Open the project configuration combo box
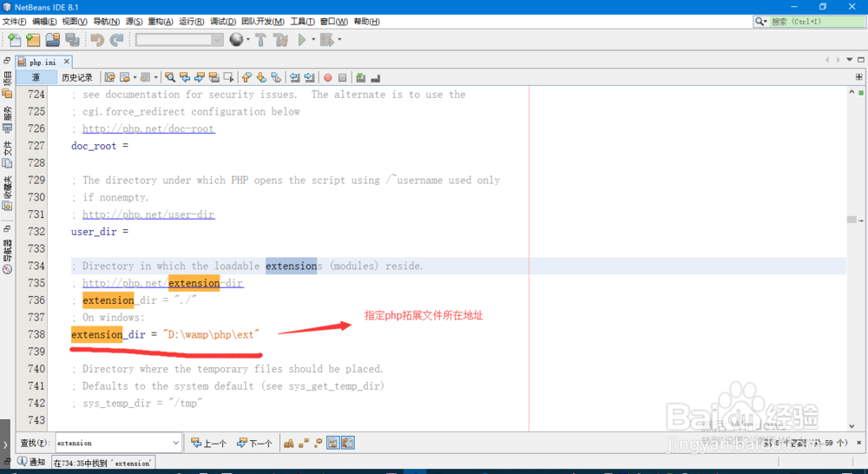This screenshot has width=868, height=474. pyautogui.click(x=180, y=40)
